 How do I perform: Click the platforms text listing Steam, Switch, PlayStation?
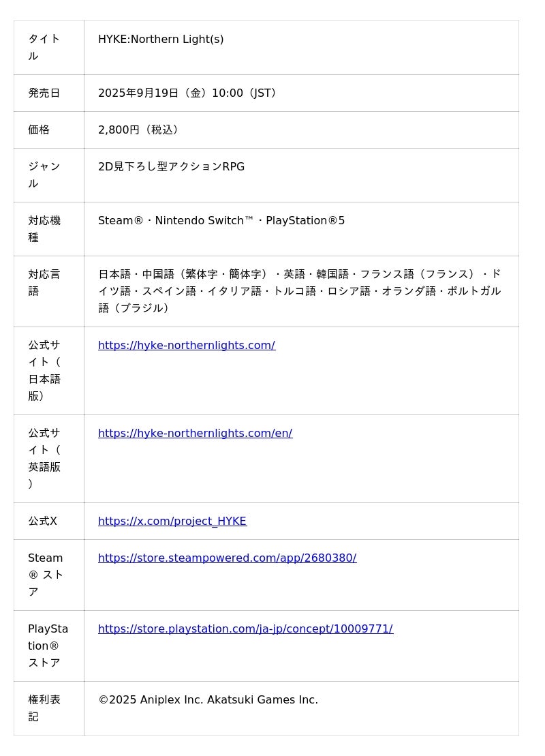coord(221,221)
